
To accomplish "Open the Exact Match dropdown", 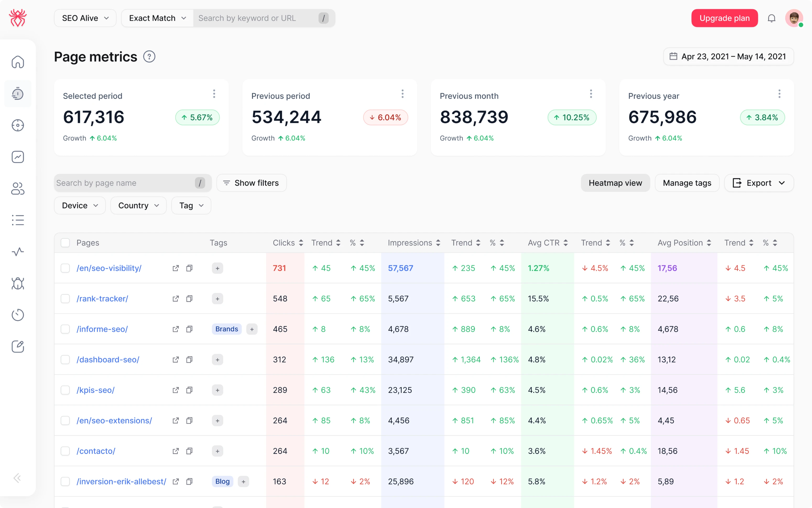I will (x=156, y=18).
